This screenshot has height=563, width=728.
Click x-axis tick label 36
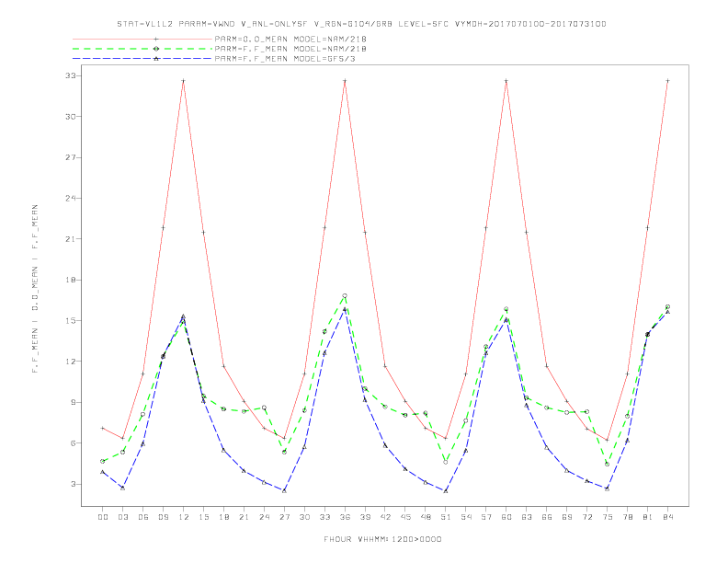click(345, 517)
